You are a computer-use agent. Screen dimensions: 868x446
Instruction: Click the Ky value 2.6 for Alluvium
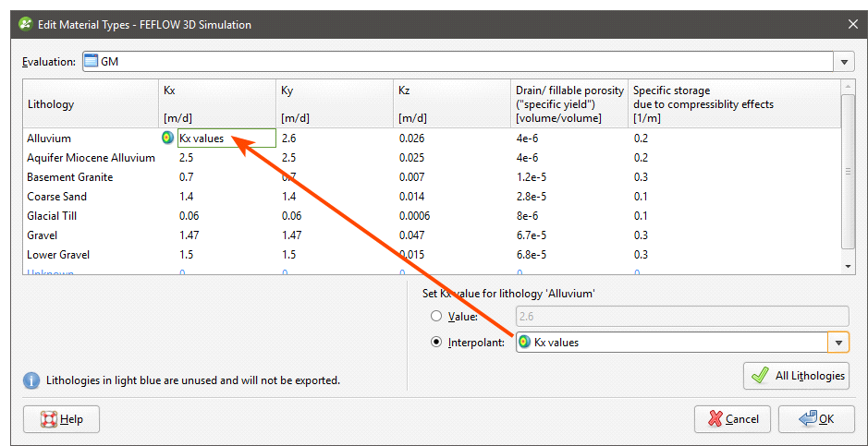[289, 139]
